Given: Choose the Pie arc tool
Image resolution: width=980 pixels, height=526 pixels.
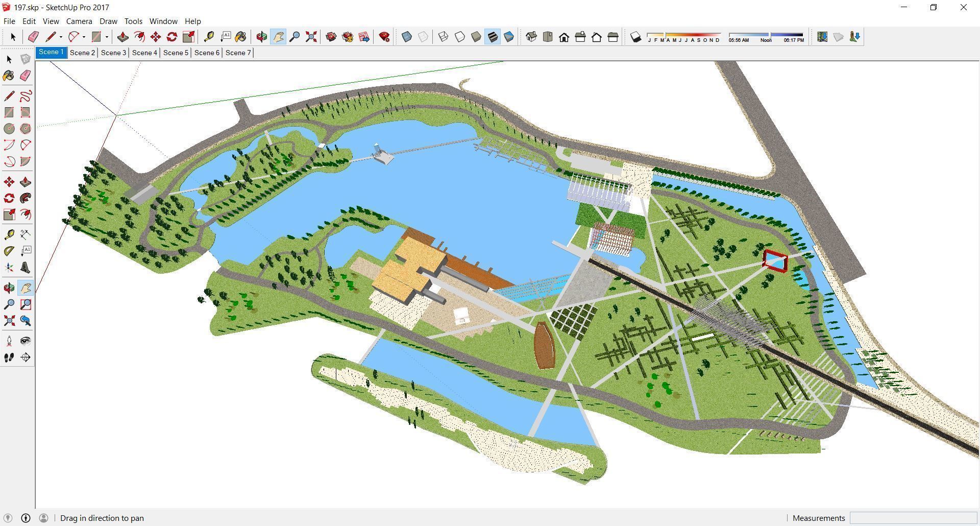Looking at the screenshot, I should pyautogui.click(x=25, y=161).
